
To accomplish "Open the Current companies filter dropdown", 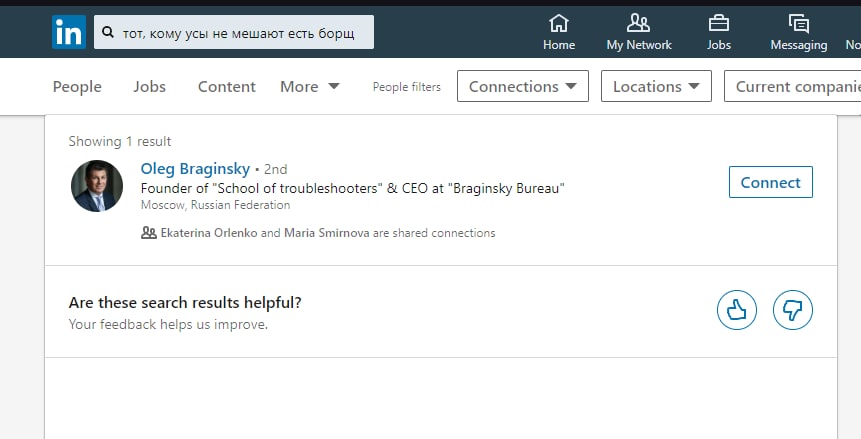I will 792,86.
